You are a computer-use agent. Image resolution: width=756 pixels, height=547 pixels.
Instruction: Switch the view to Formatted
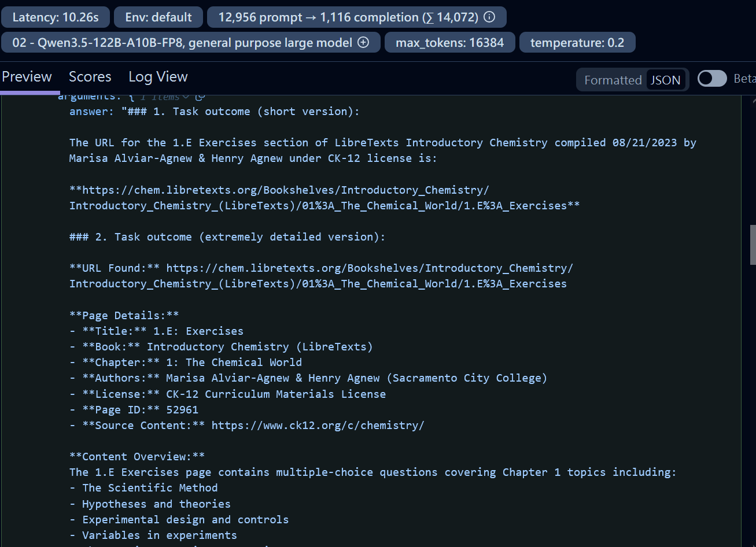613,80
